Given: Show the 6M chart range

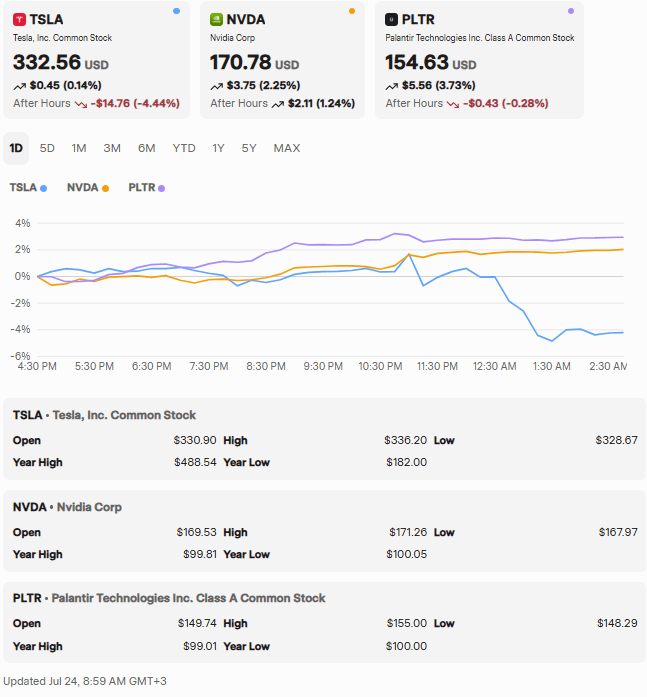Looking at the screenshot, I should pyautogui.click(x=146, y=148).
